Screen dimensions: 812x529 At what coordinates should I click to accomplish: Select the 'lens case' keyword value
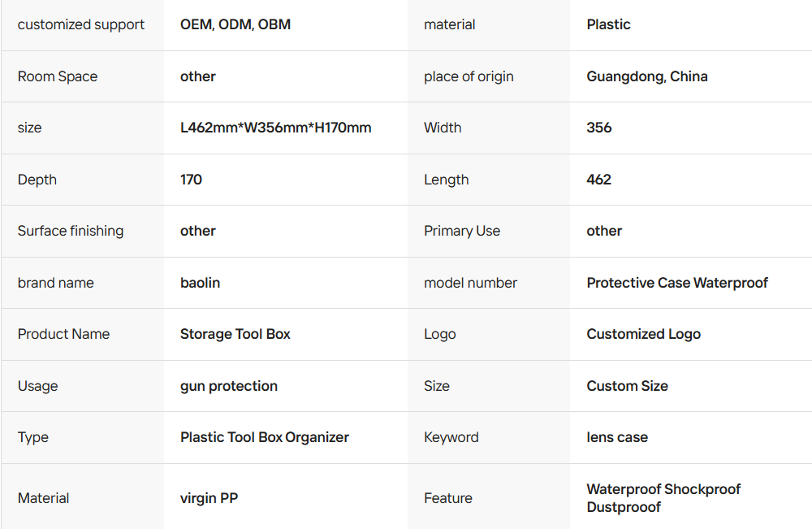[x=617, y=437]
